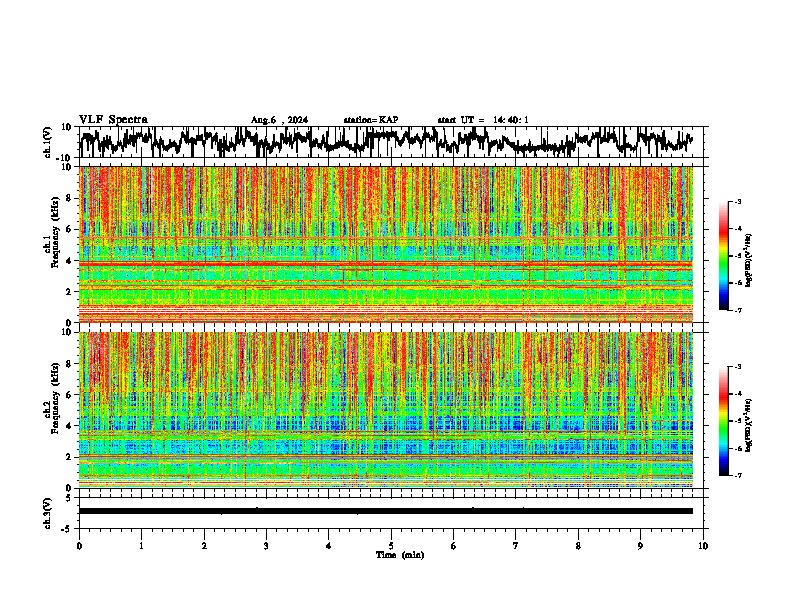
Task: Click the "6" kHz tick on ch.2 axis
Action: pos(70,395)
